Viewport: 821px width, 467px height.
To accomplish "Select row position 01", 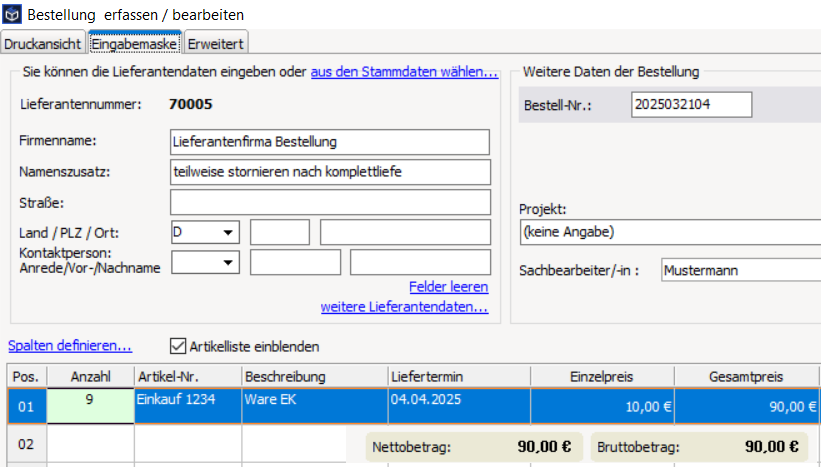I will click(27, 406).
